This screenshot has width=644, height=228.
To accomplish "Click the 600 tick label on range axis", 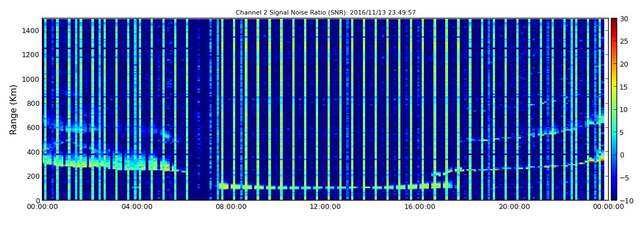I will [x=33, y=127].
